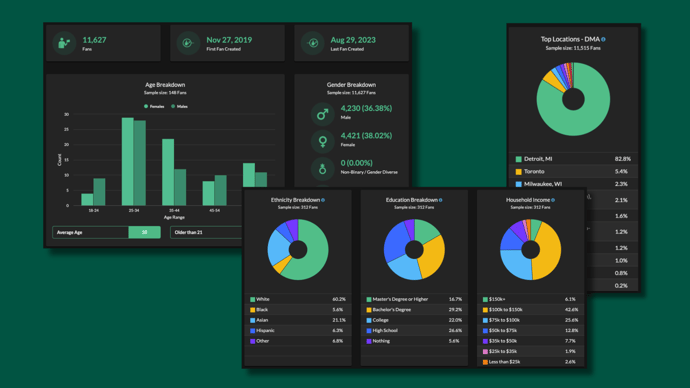Screen dimensions: 690x388
Task: Click the '26.6%' High School percentage
Action: [x=455, y=331]
